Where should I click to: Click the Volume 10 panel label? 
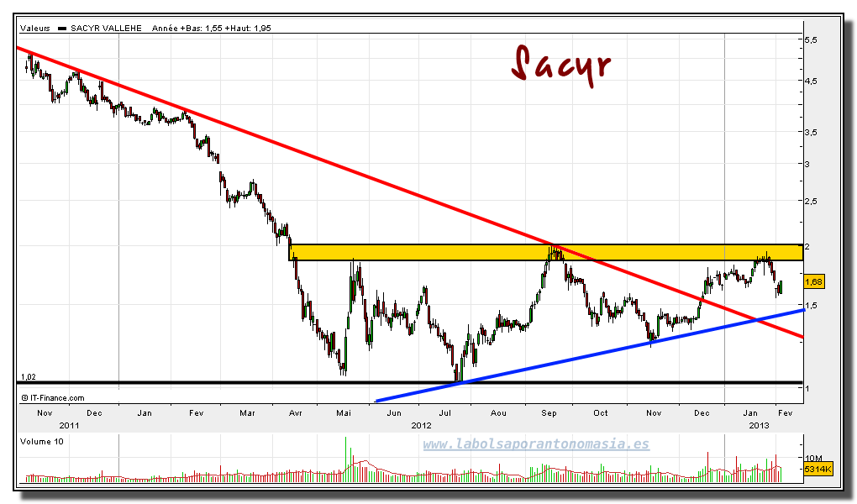pyautogui.click(x=41, y=439)
